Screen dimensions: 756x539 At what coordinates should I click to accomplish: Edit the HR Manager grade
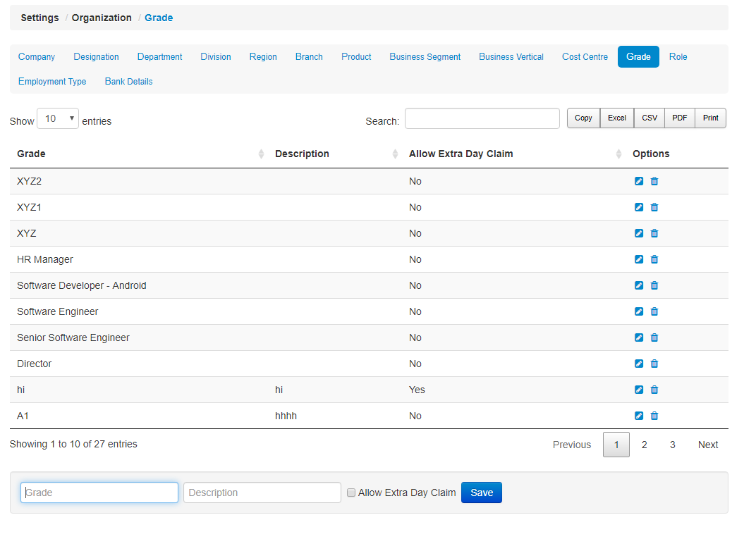(x=639, y=259)
